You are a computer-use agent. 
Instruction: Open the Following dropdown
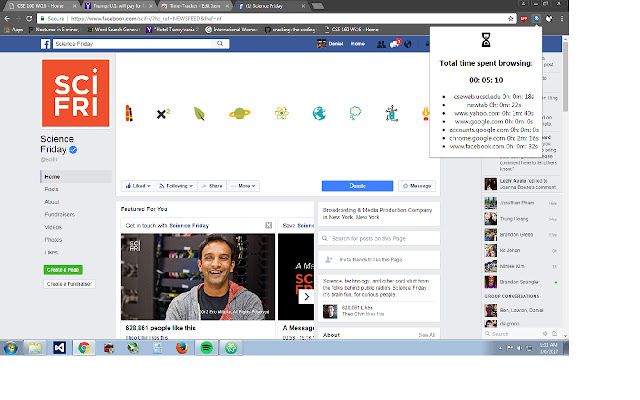pos(176,186)
